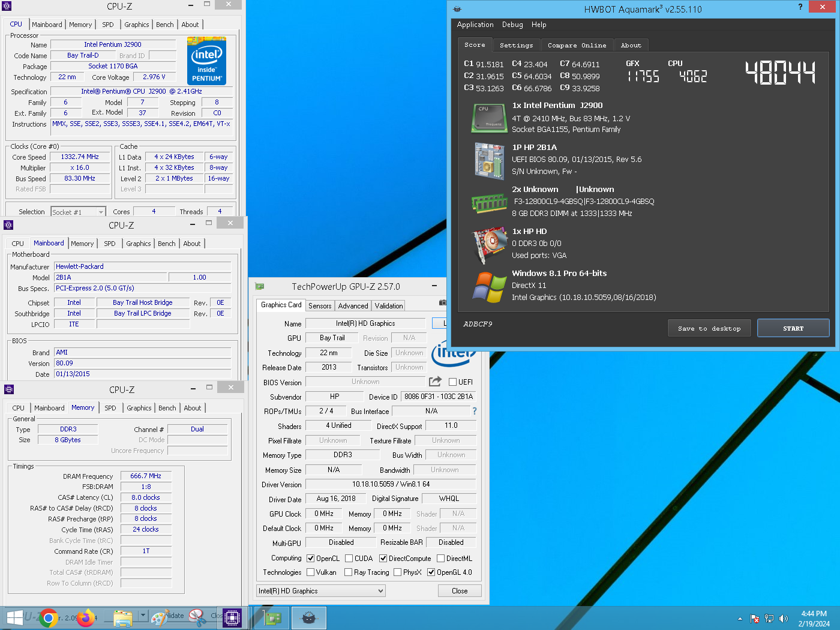Toggle the OpenGL 4.0 checkbox
Viewport: 840px width, 630px height.
[x=431, y=572]
